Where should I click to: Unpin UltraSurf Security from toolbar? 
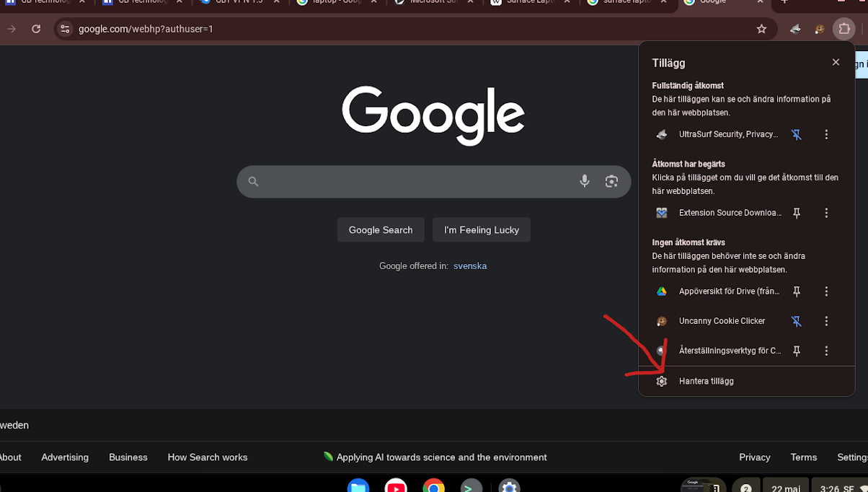797,134
